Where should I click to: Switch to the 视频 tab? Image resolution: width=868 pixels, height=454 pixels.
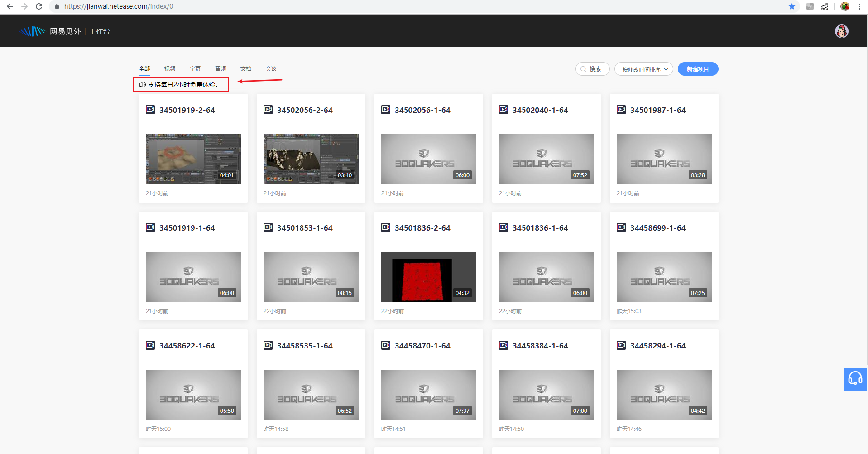click(170, 69)
